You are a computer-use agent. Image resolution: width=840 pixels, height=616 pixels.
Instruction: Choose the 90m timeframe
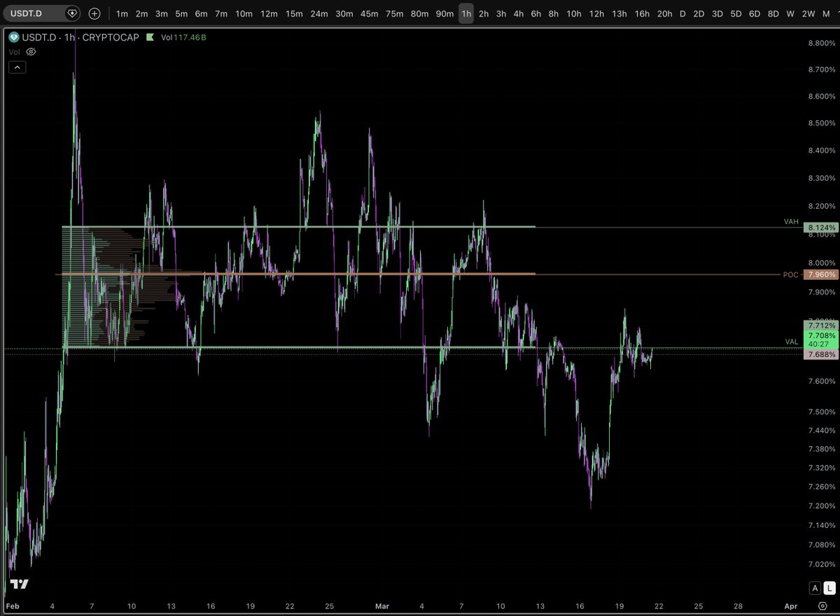coord(444,14)
